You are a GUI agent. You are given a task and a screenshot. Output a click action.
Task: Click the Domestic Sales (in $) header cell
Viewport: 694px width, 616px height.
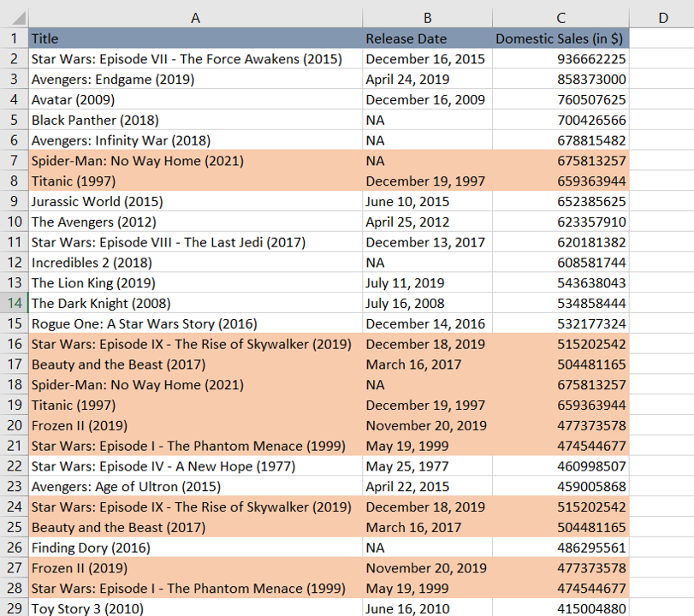point(561,38)
